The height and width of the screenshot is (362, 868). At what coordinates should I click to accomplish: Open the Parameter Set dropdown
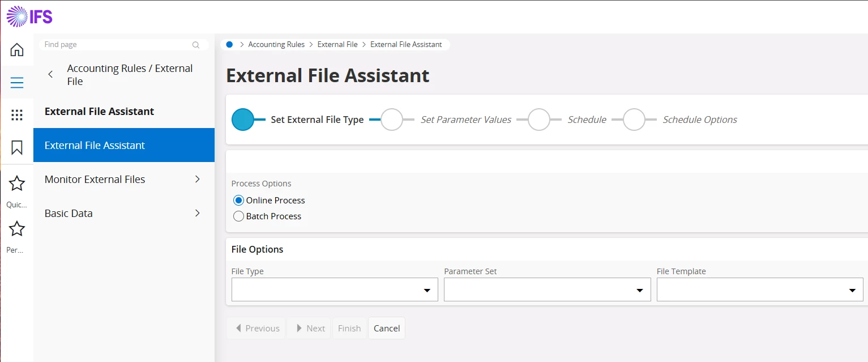point(547,289)
